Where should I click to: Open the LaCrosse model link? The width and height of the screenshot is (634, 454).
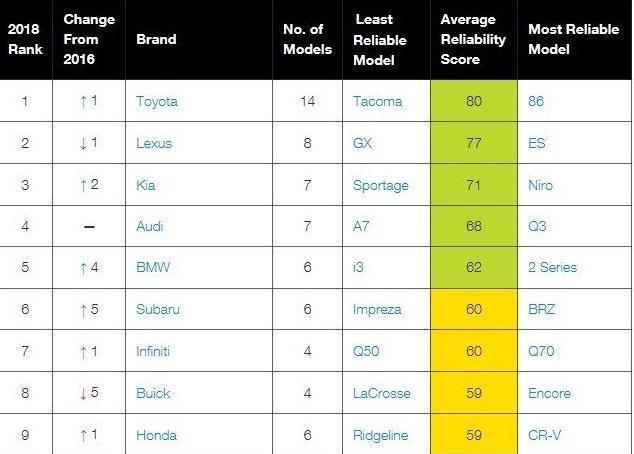pyautogui.click(x=381, y=393)
